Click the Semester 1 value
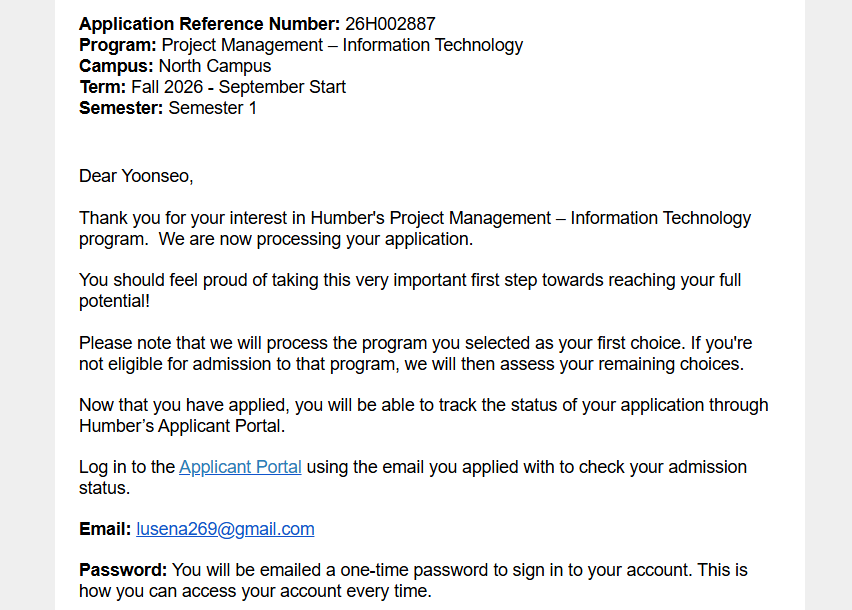Screen dimensions: 852x610 212,108
